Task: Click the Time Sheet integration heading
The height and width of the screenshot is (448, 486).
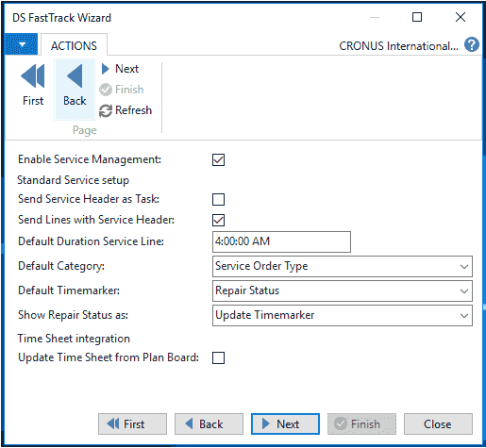Action: (x=74, y=339)
